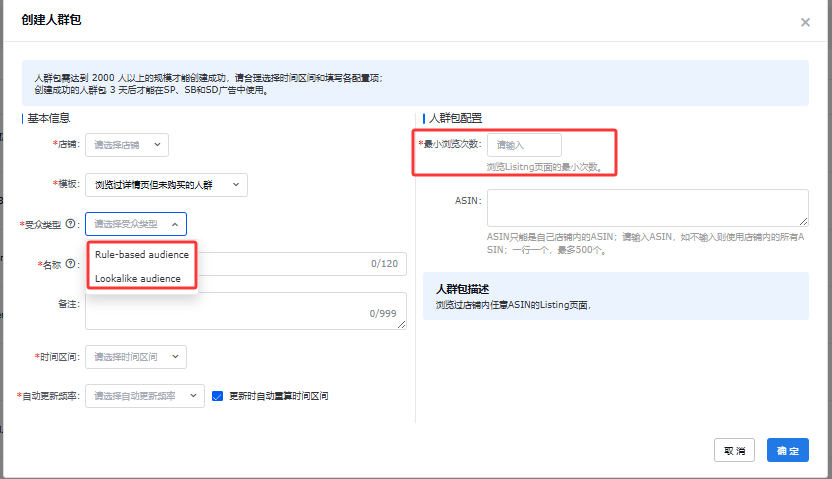Toggle 更新时自动重算时间区间 checkbox

[x=218, y=396]
